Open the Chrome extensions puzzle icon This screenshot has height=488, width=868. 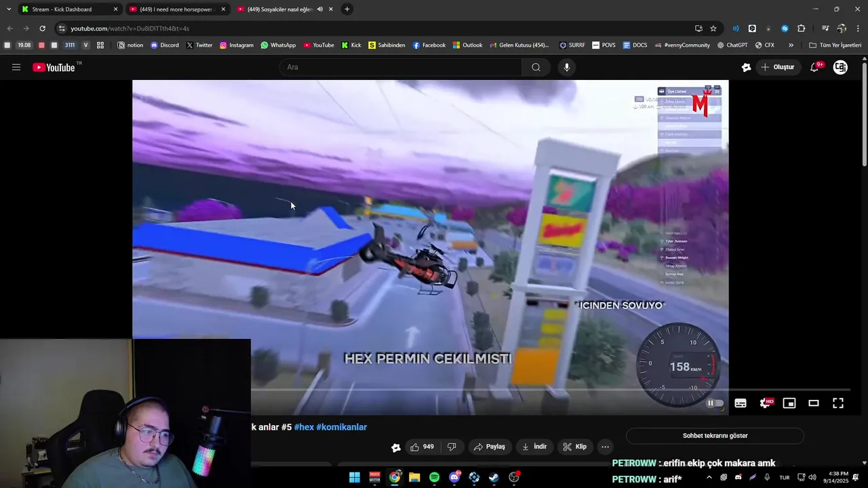point(801,28)
